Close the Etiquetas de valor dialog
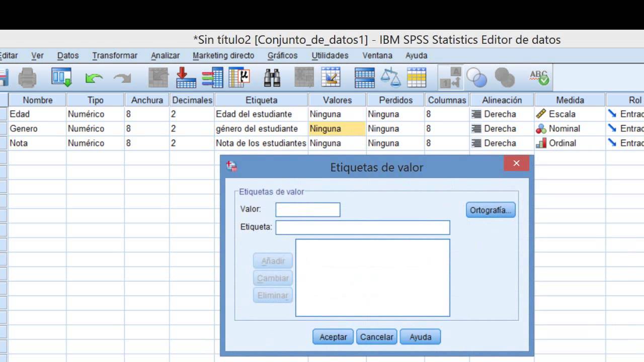 point(516,163)
